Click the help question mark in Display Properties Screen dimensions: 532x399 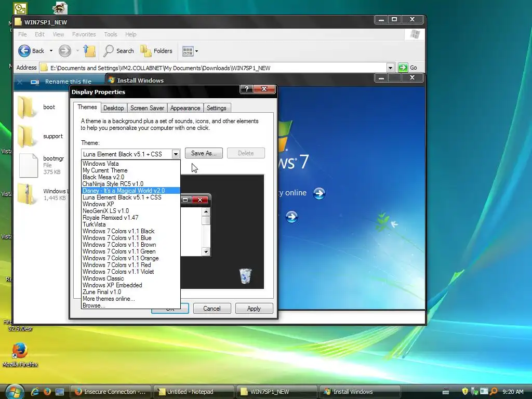coord(247,89)
